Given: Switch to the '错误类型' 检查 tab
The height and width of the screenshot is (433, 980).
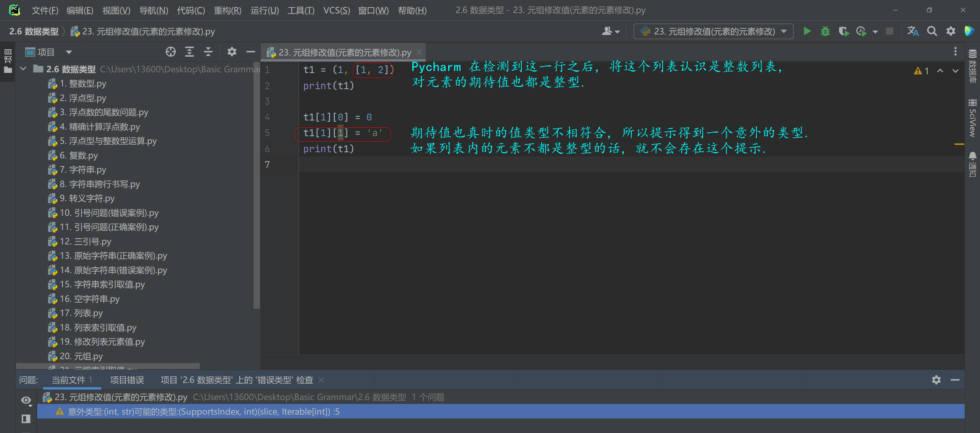Looking at the screenshot, I should [x=237, y=380].
